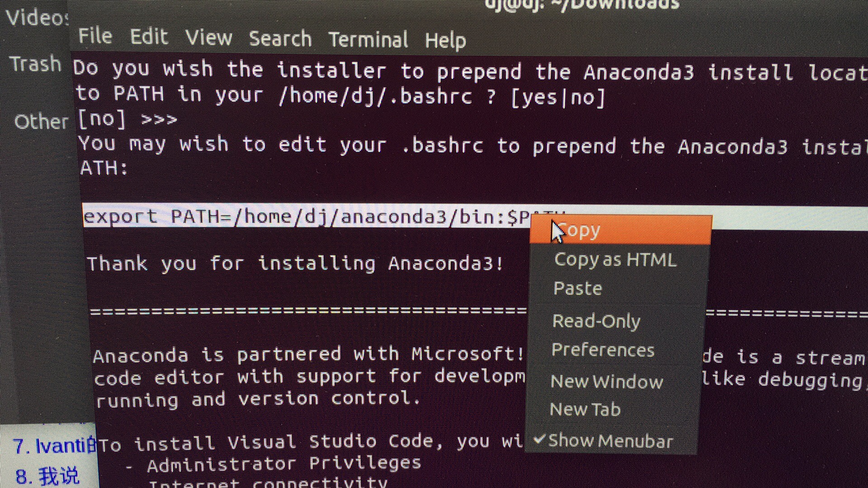Open the Terminal menu
This screenshot has height=488, width=868.
pyautogui.click(x=368, y=40)
